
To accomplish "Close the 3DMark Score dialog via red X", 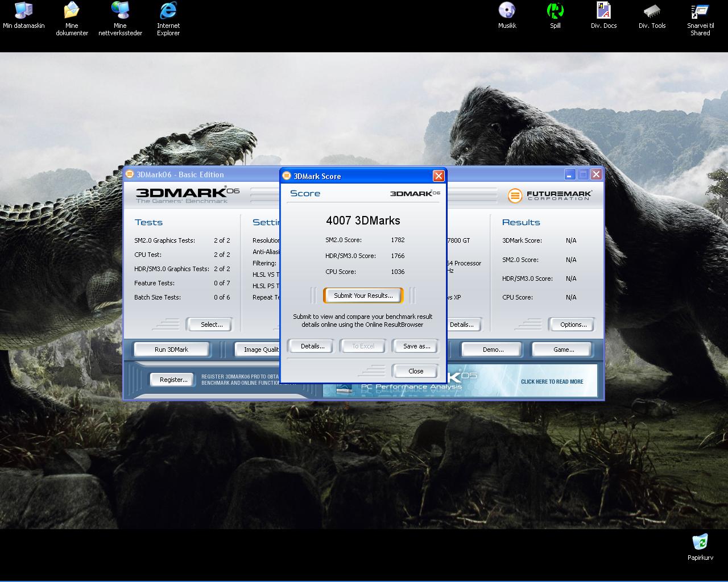I will [439, 176].
